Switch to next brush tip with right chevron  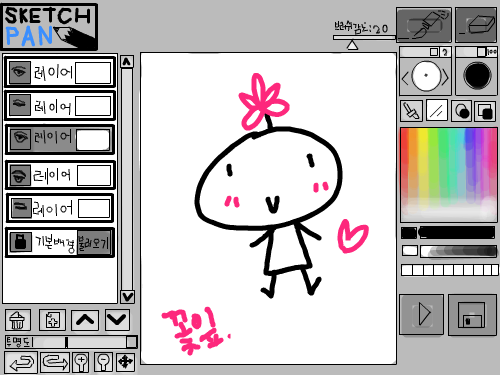[445, 78]
